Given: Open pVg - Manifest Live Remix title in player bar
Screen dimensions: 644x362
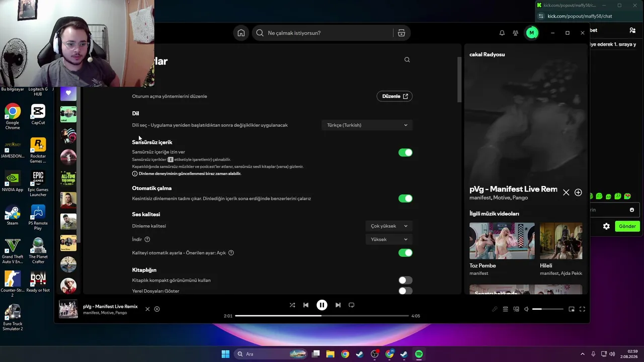Looking at the screenshot, I should (x=110, y=306).
